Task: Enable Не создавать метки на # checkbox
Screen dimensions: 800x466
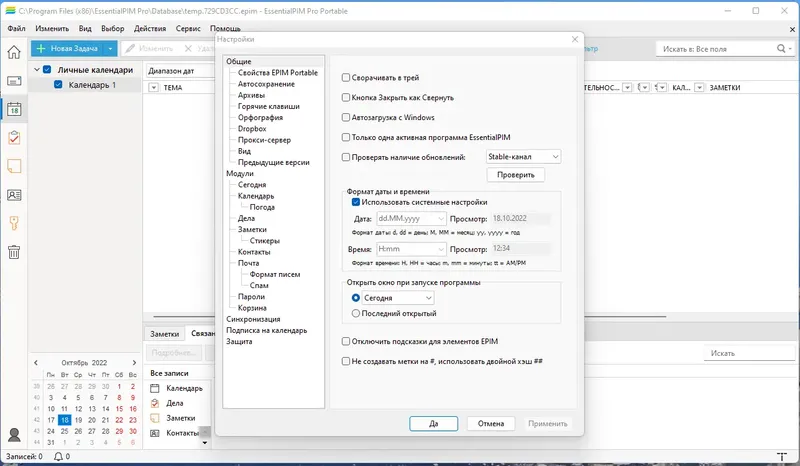Action: 346,361
